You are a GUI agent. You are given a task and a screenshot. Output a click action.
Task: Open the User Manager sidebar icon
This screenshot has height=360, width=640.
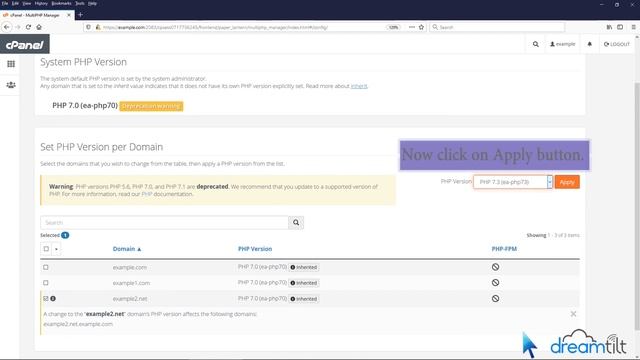tap(11, 85)
